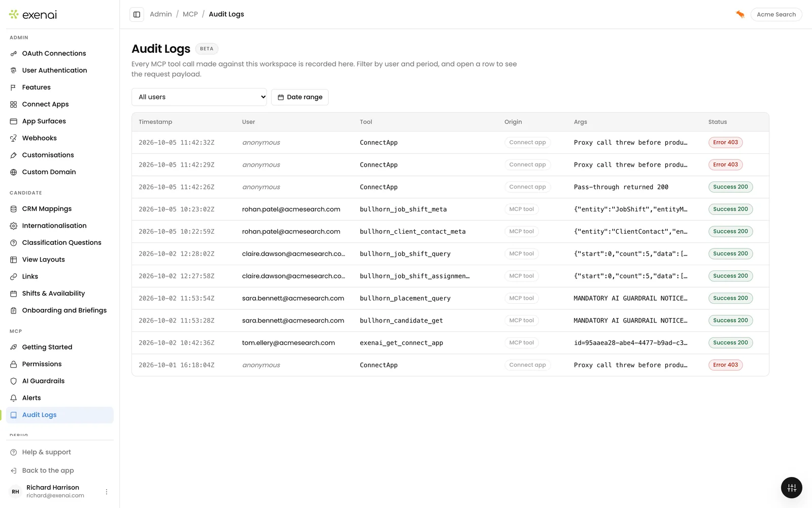Open the AI Guardrails menu item
Image resolution: width=812 pixels, height=508 pixels.
(60, 381)
